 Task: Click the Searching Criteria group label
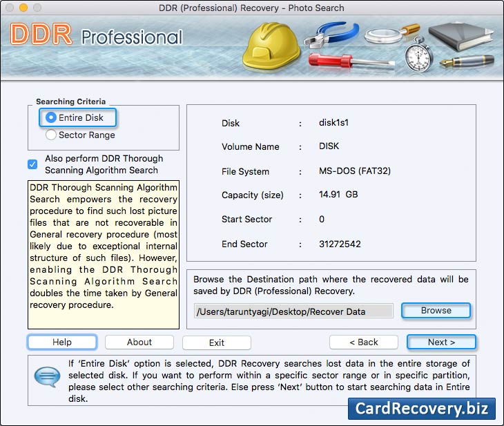(x=70, y=101)
